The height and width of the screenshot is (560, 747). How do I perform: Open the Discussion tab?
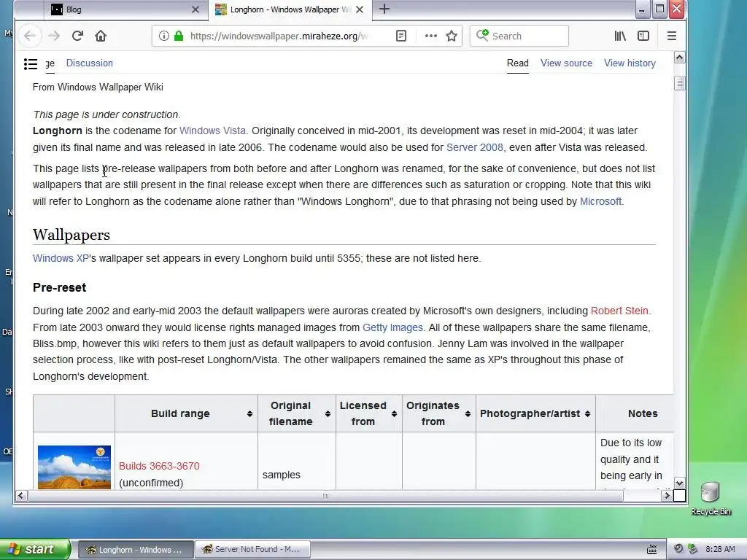[x=90, y=63]
